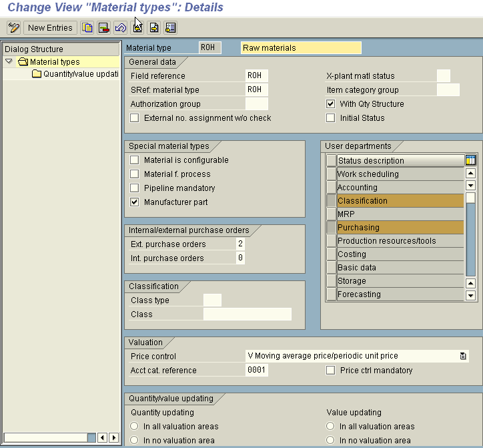This screenshot has height=448, width=483.
Task: Select the Accounting row selector
Action: pyautogui.click(x=332, y=187)
